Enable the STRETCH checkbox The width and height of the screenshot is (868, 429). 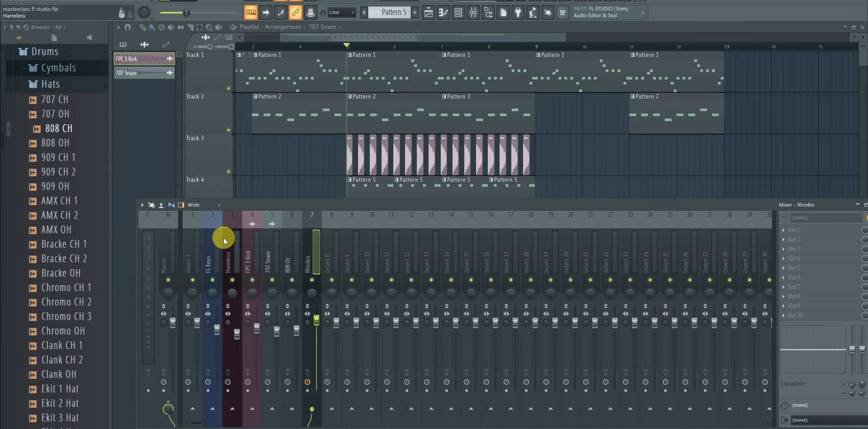point(231,47)
